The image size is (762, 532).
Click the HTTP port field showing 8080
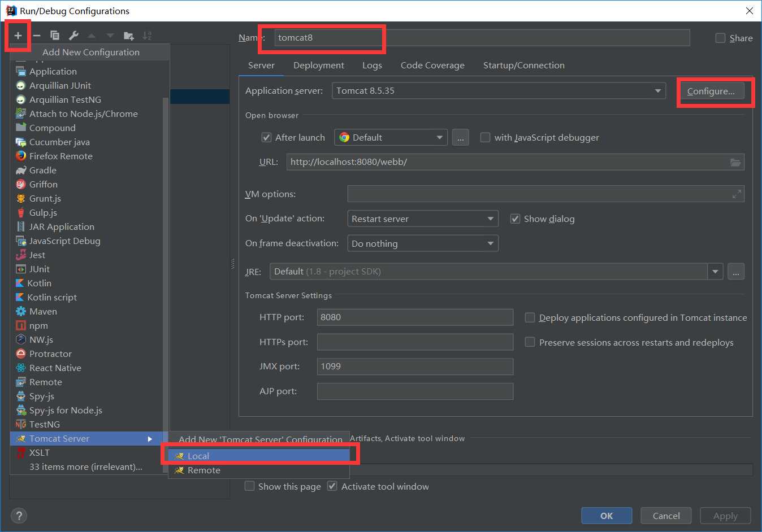(415, 317)
